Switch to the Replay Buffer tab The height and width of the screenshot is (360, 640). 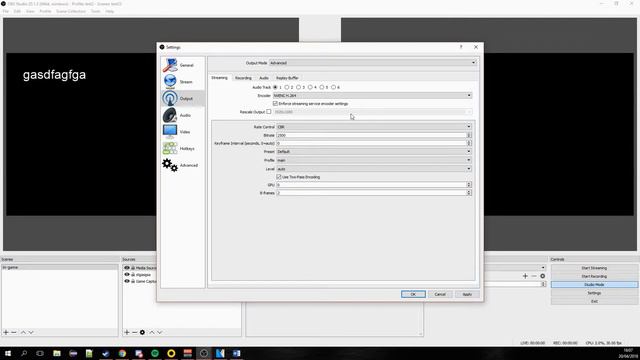(x=287, y=78)
